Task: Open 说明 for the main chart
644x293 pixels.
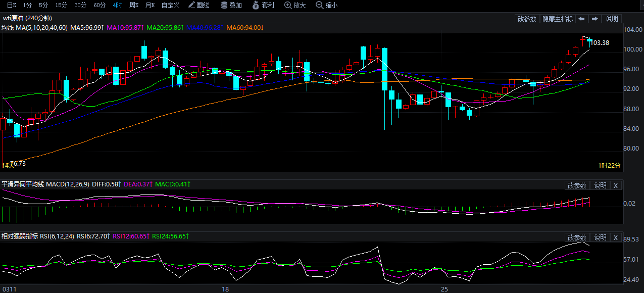Action: coord(612,19)
